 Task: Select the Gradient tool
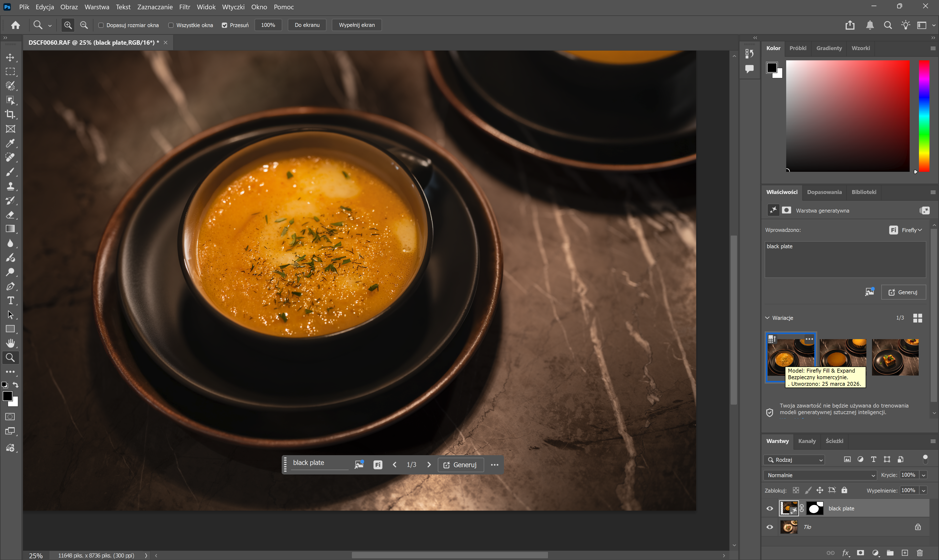(x=10, y=229)
